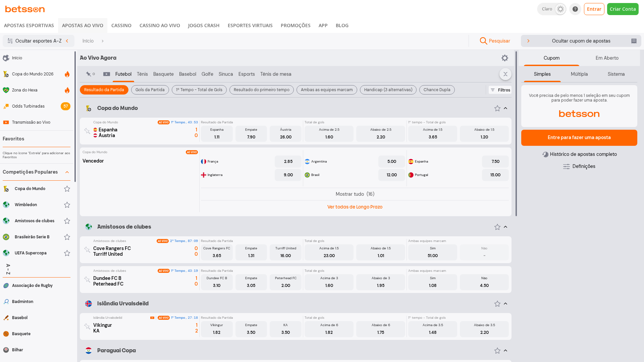Viewport: 644px width, 362px height.
Task: Open Badminton sport in sidebar
Action: coord(37,302)
